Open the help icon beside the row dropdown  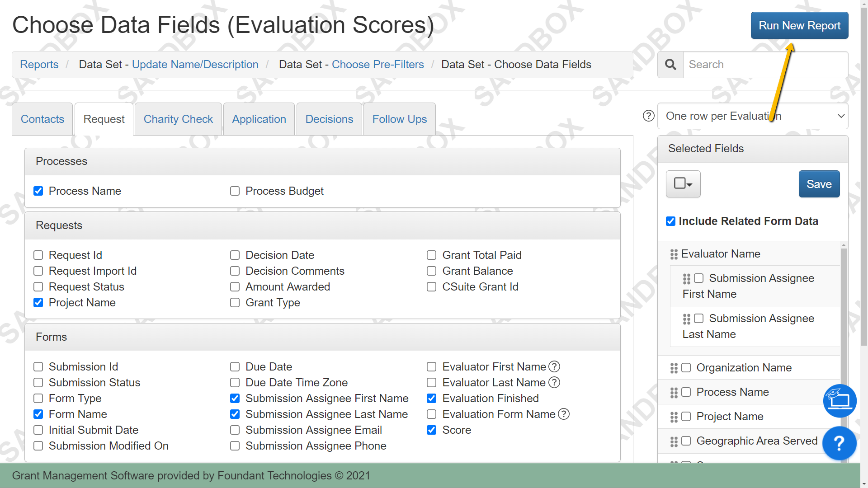pyautogui.click(x=648, y=116)
